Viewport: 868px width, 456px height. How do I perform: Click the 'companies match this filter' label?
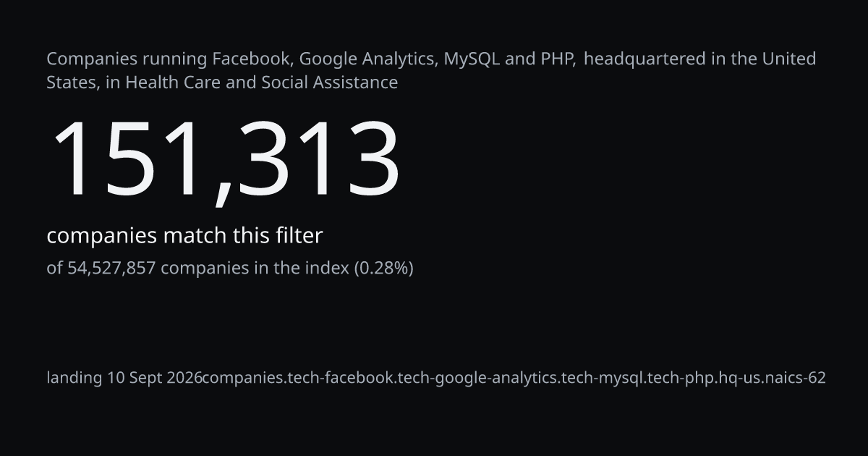(184, 235)
